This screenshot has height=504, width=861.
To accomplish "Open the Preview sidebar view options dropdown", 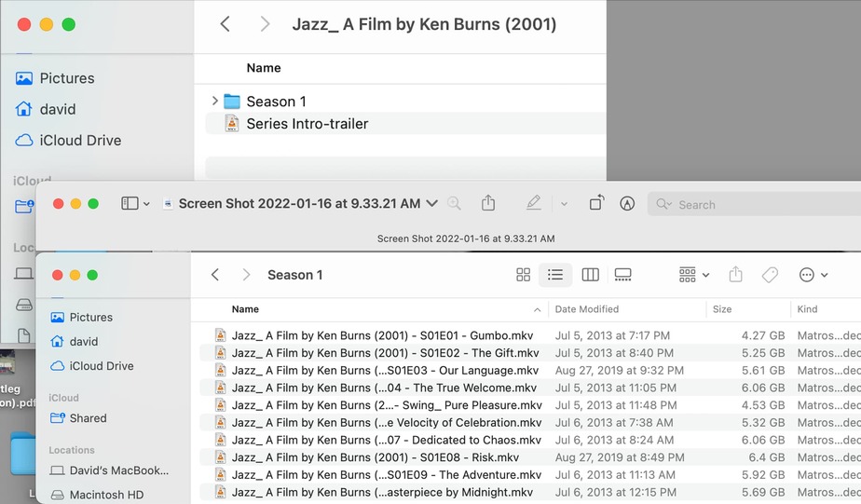I will click(146, 204).
